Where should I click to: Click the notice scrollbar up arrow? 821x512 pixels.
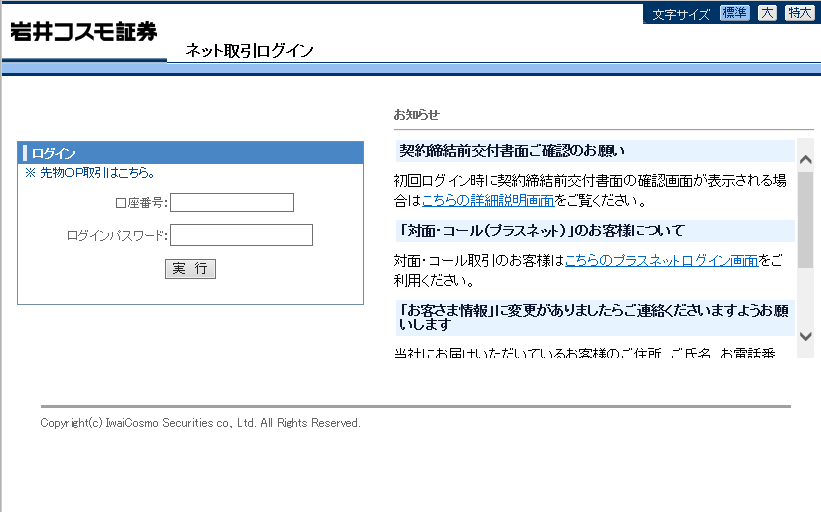coord(805,160)
